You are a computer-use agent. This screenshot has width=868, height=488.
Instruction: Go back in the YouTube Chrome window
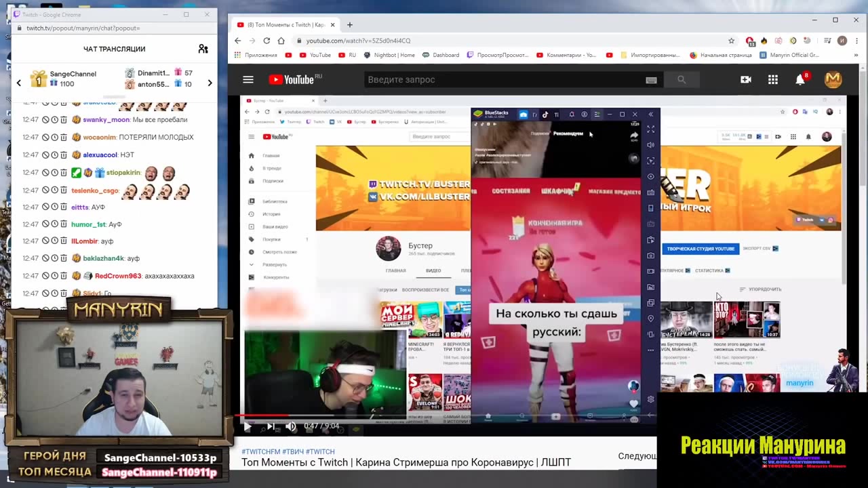point(237,41)
